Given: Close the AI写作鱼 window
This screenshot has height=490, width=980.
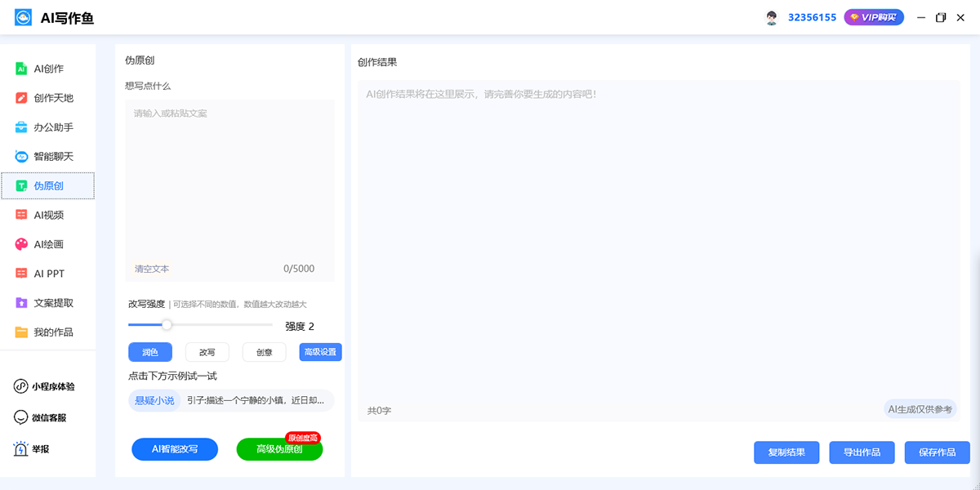Looking at the screenshot, I should tap(961, 17).
